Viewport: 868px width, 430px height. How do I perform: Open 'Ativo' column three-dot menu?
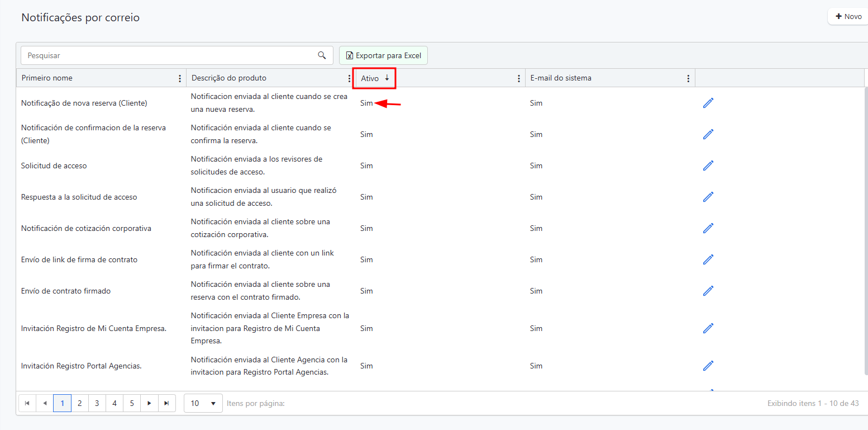pos(519,79)
